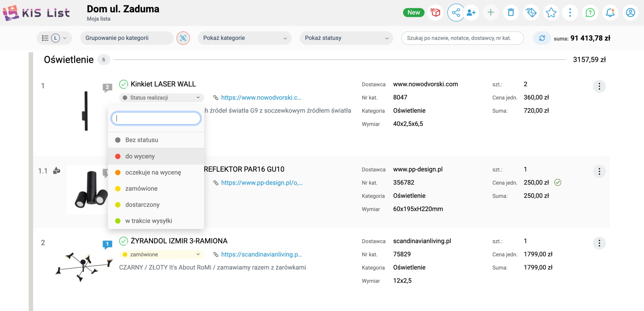Open the scandinavianliving product link

pos(261,254)
